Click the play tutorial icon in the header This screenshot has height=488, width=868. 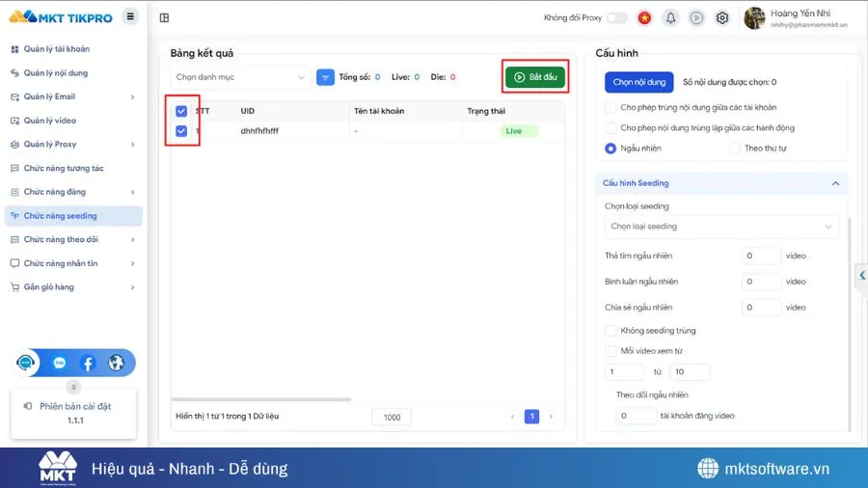[x=696, y=17]
